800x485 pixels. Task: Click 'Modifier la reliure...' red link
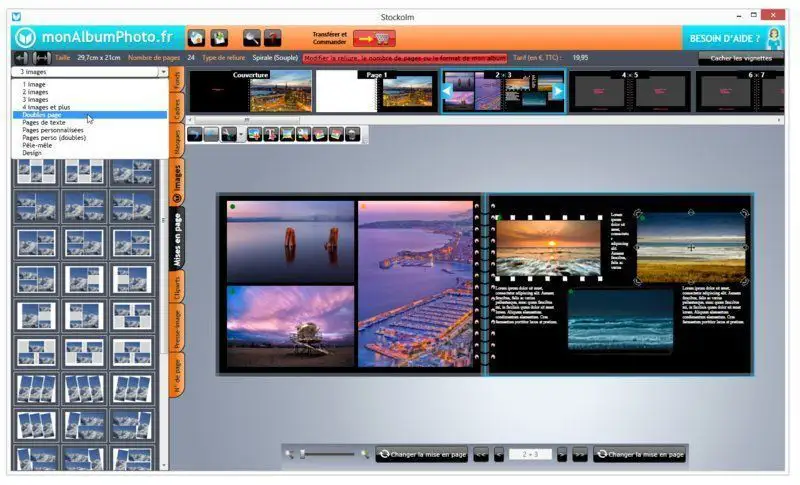pyautogui.click(x=405, y=58)
